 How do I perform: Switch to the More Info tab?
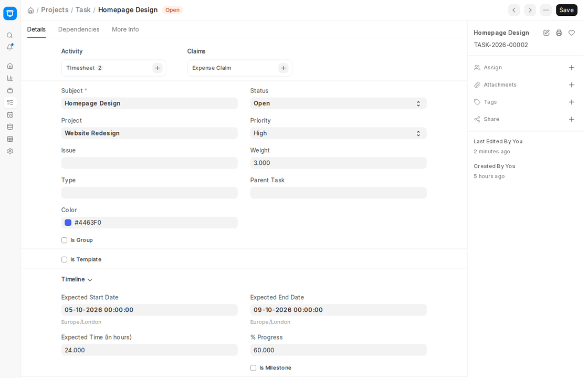(x=125, y=29)
